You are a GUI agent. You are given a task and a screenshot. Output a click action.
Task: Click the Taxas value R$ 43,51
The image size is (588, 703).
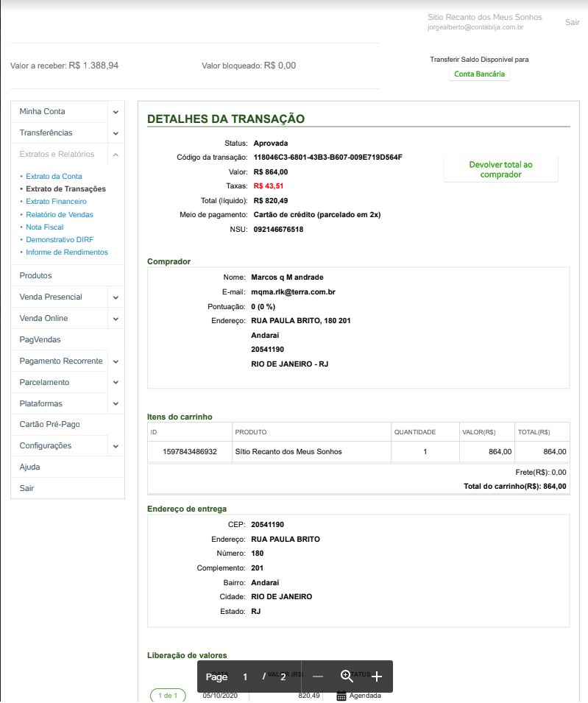[269, 186]
